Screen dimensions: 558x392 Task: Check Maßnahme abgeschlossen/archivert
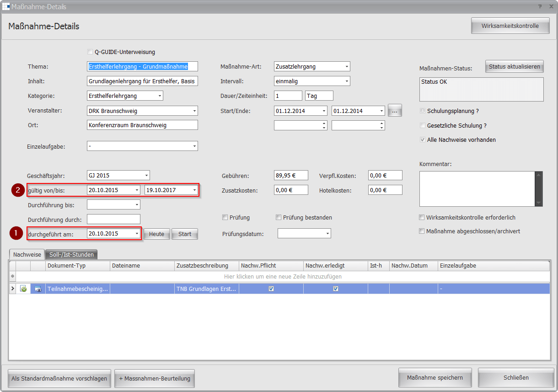tap(422, 231)
